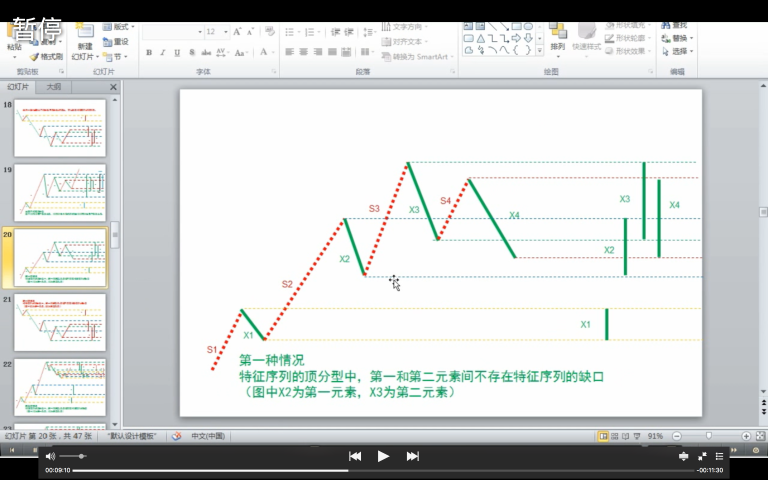Click the Format Painter (格式刷) button
The height and width of the screenshot is (480, 768).
45,57
